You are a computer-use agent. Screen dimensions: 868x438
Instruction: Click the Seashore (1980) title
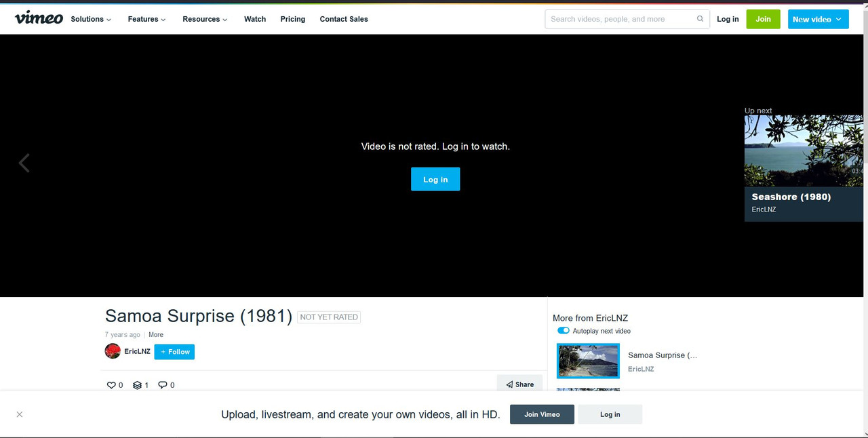[x=791, y=197]
